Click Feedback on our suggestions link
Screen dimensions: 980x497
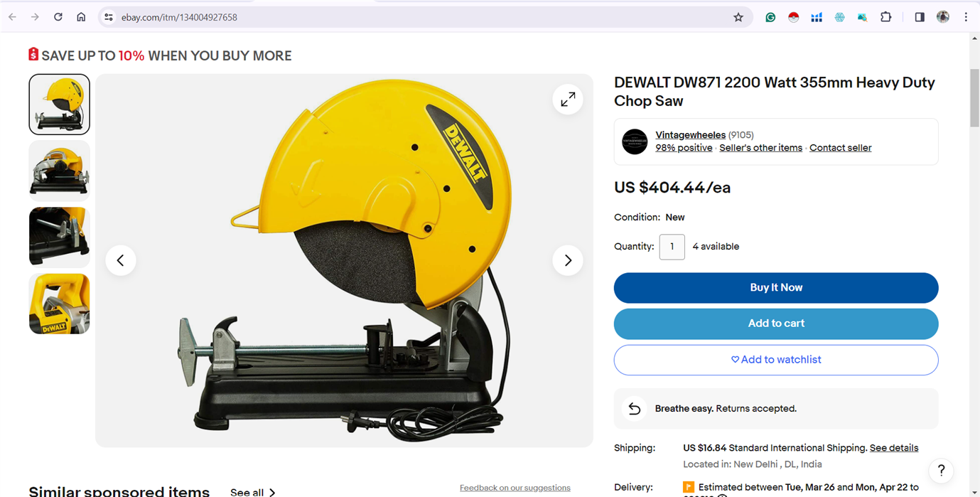point(515,488)
